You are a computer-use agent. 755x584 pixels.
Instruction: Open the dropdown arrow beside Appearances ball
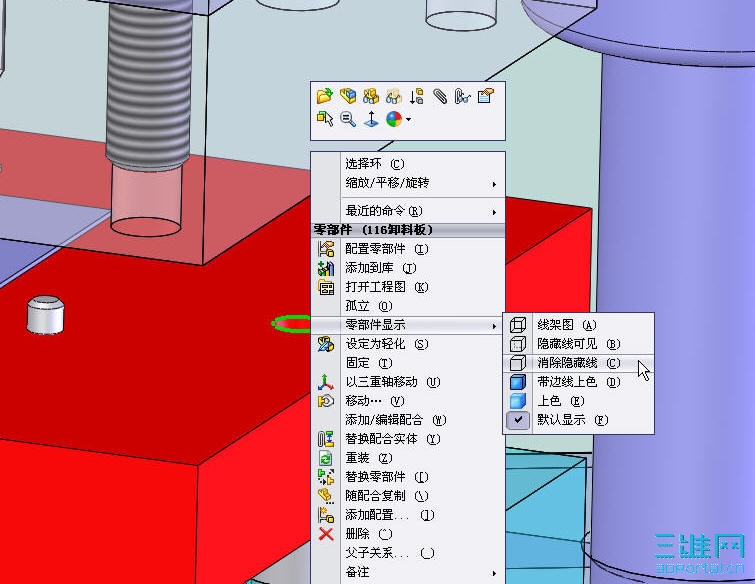(x=408, y=119)
